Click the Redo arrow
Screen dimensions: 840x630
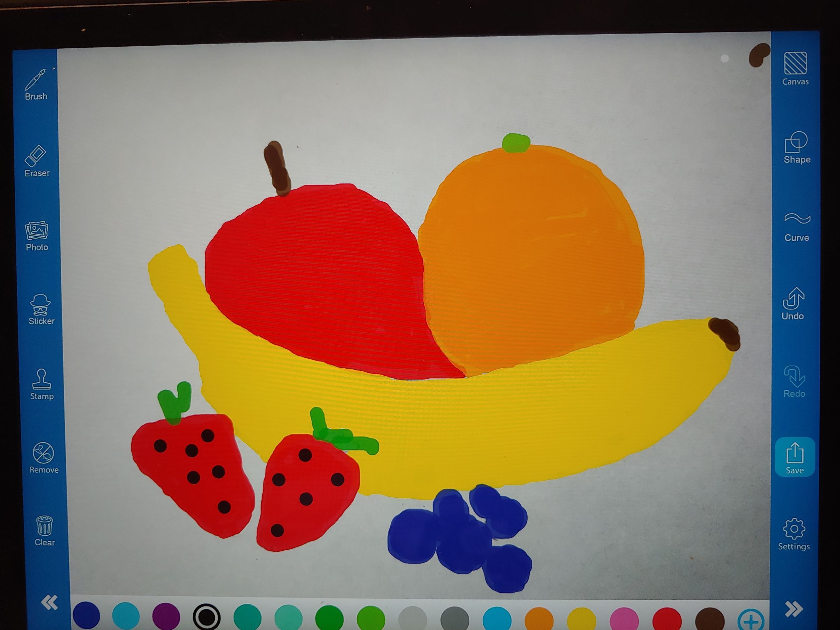coord(794,381)
